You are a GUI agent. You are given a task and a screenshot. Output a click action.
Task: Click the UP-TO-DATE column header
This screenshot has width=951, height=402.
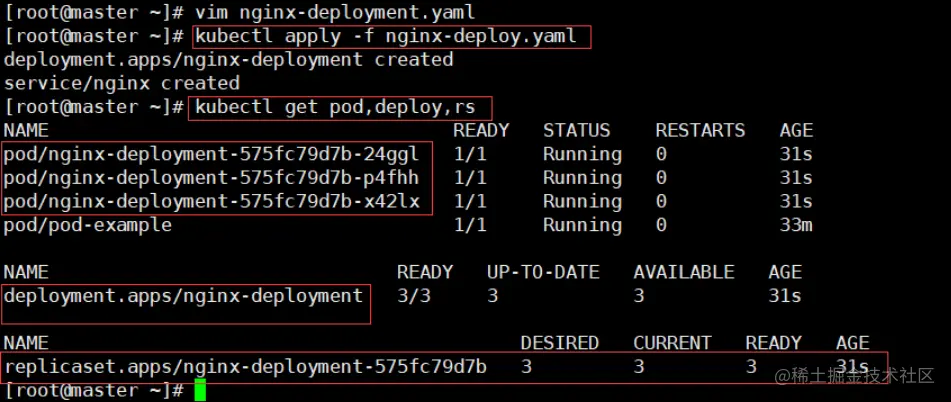(543, 272)
